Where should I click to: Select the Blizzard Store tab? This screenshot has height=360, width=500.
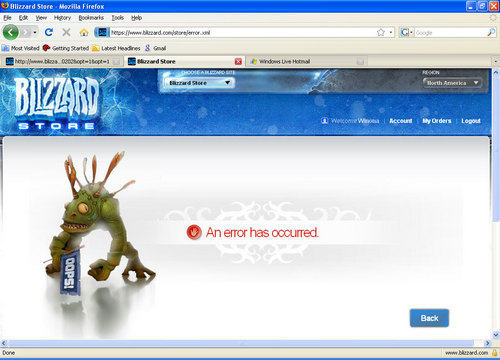point(184,61)
